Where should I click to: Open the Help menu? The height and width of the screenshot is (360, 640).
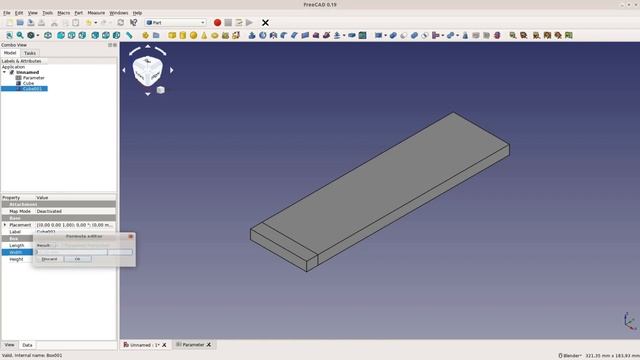point(138,13)
